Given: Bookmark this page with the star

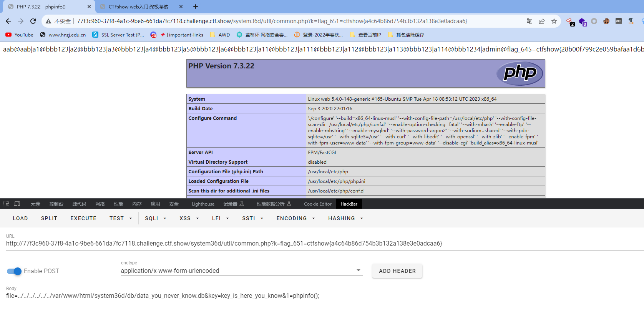Looking at the screenshot, I should coord(554,21).
